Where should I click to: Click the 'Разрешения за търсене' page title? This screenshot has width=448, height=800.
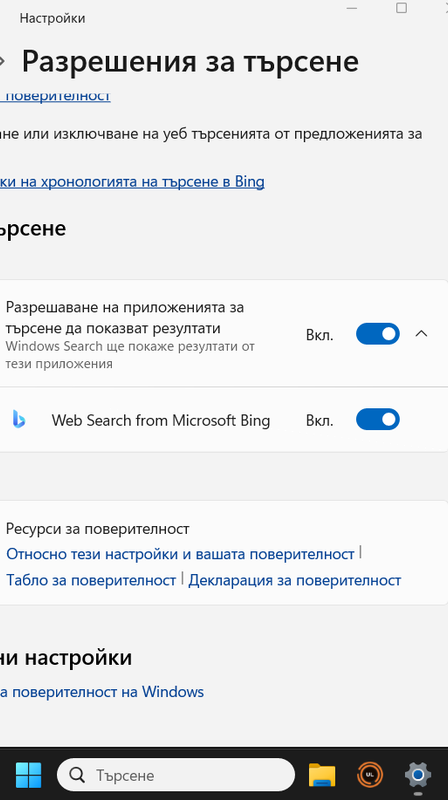[190, 61]
